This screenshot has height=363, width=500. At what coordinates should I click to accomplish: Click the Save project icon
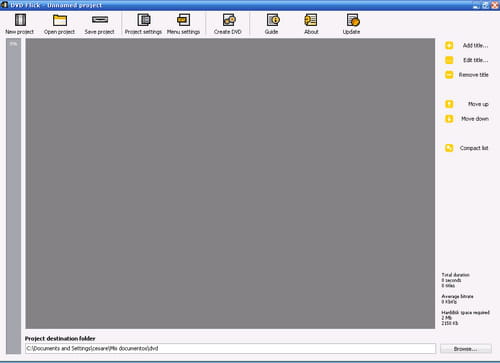(x=100, y=20)
